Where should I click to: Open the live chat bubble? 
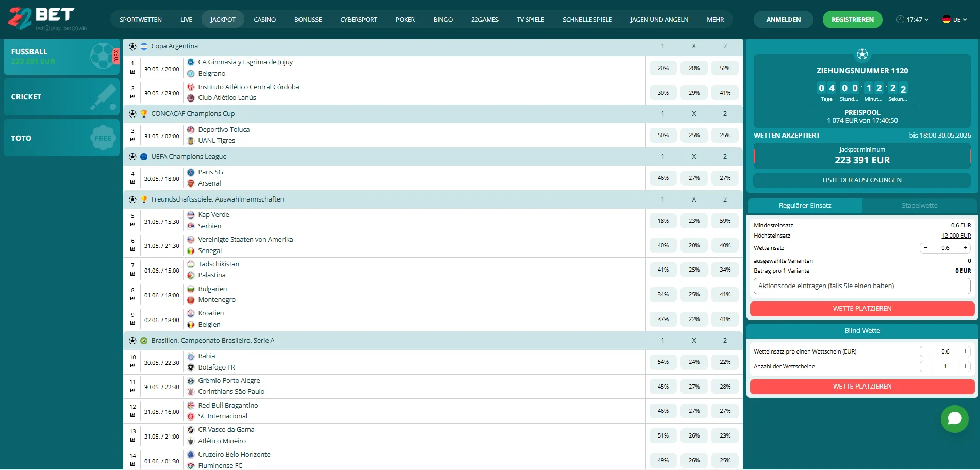coord(954,418)
